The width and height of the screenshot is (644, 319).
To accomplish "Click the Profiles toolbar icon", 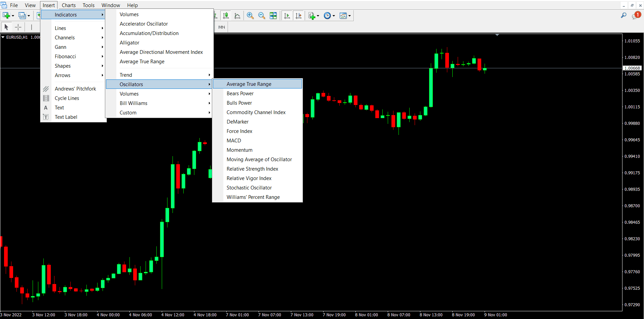I will pyautogui.click(x=22, y=15).
